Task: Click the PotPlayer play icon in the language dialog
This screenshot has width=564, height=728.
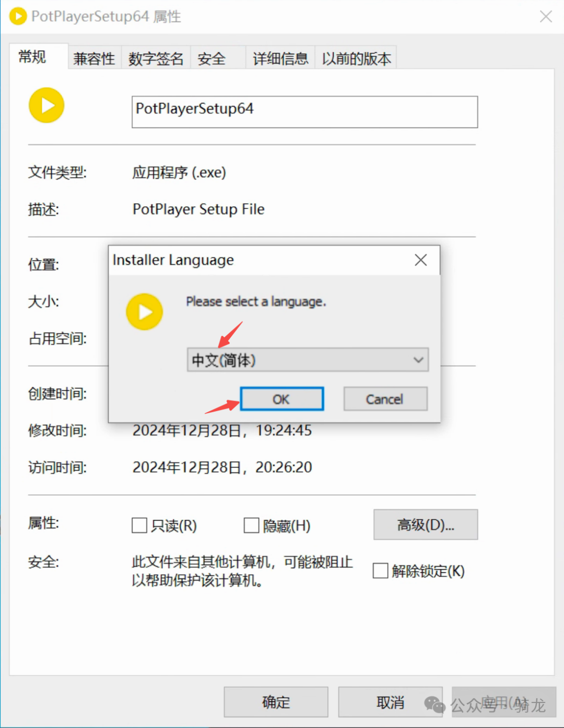Action: coord(144,311)
